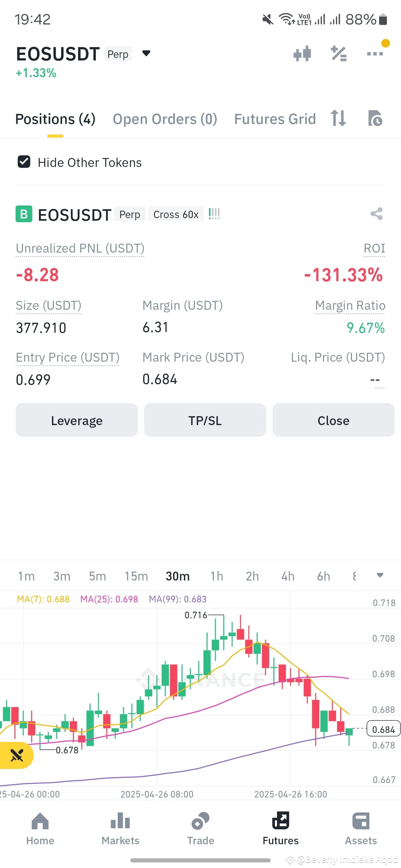Open the order history document icon
Screen dimensions: 401x868
coord(375,118)
